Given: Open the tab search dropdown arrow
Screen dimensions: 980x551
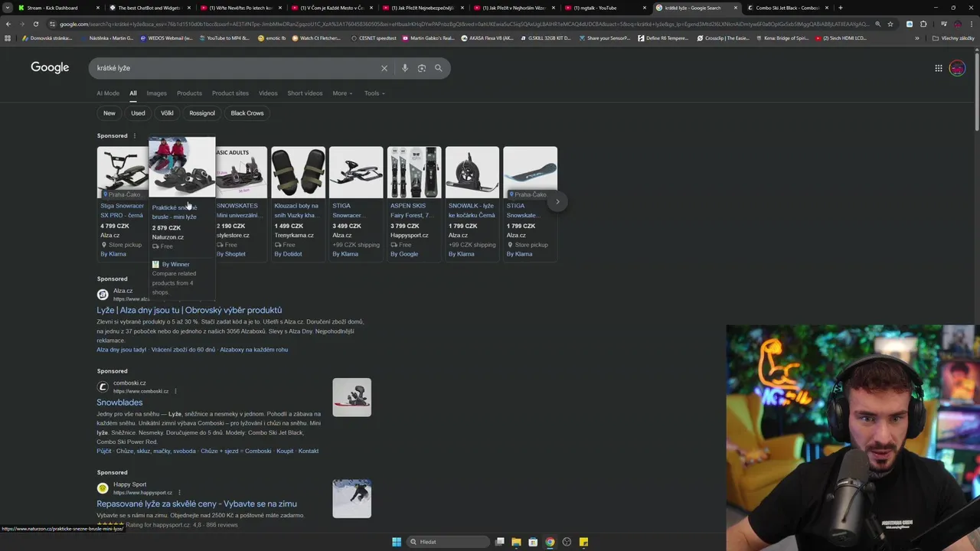Looking at the screenshot, I should pyautogui.click(x=8, y=8).
